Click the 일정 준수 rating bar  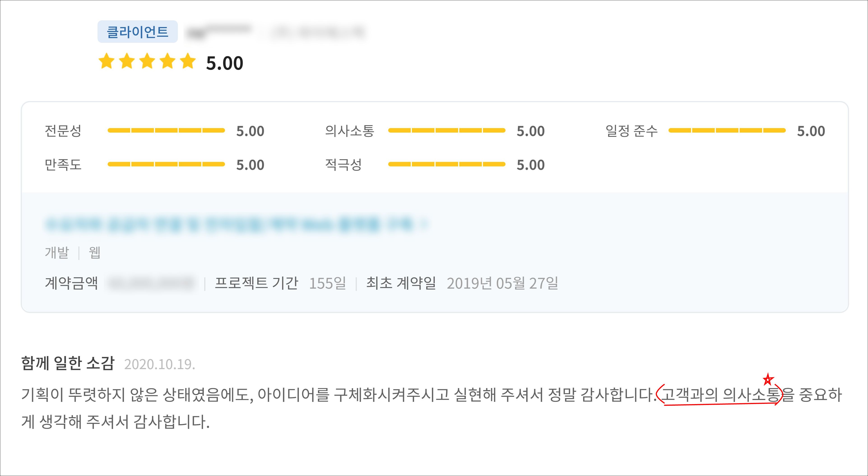pos(727,131)
